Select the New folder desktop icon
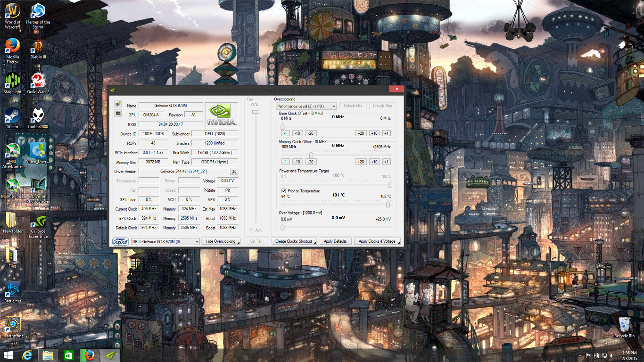644x362 pixels. [x=13, y=223]
